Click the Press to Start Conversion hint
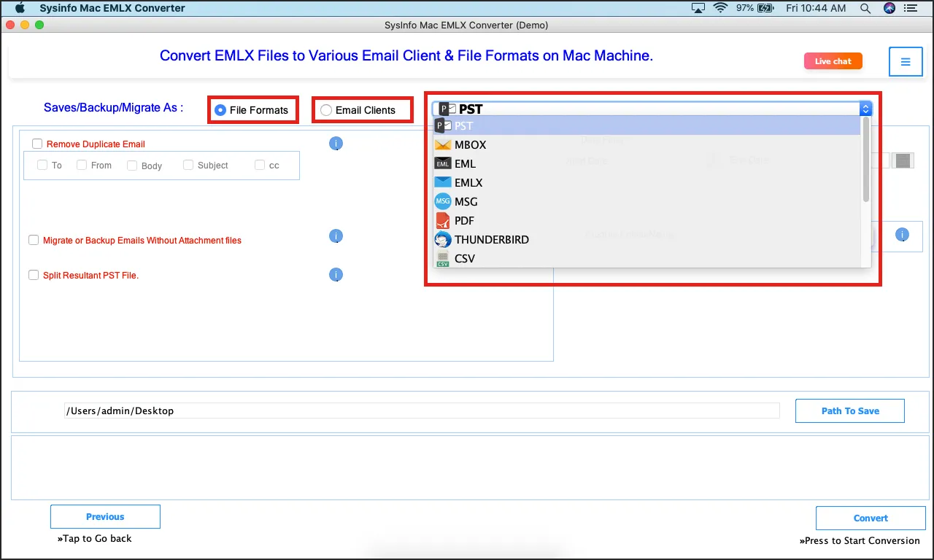The width and height of the screenshot is (934, 560). (860, 540)
